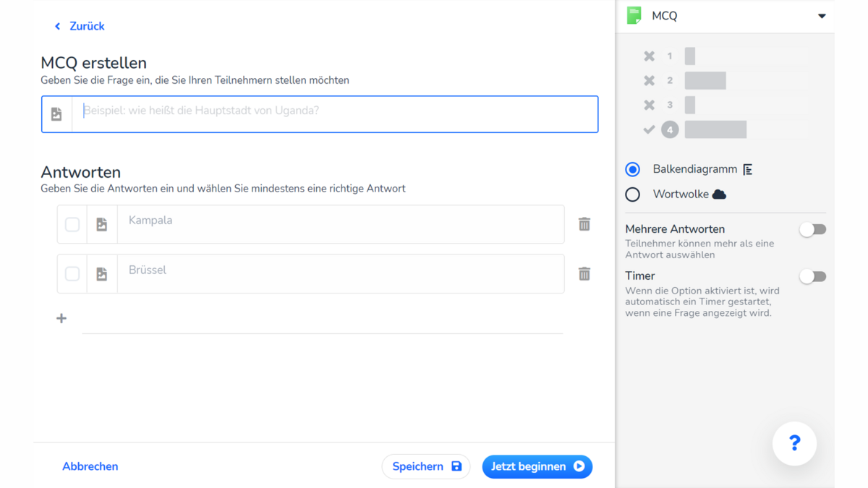
Task: Open help with the question mark button
Action: (794, 443)
